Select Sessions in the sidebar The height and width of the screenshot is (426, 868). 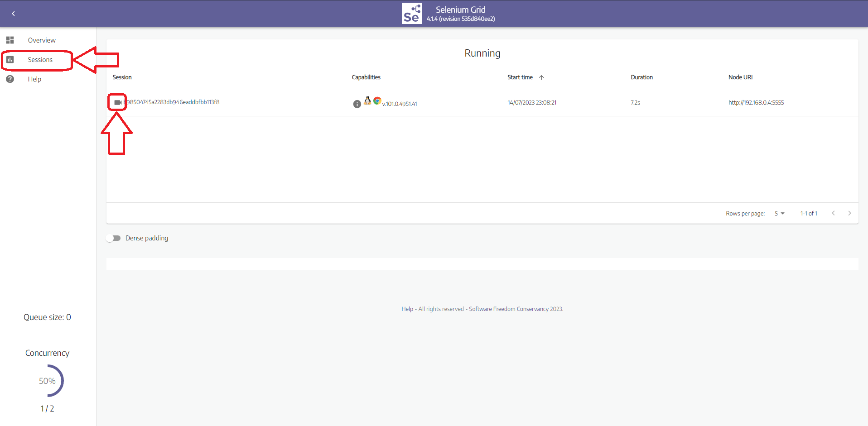40,59
